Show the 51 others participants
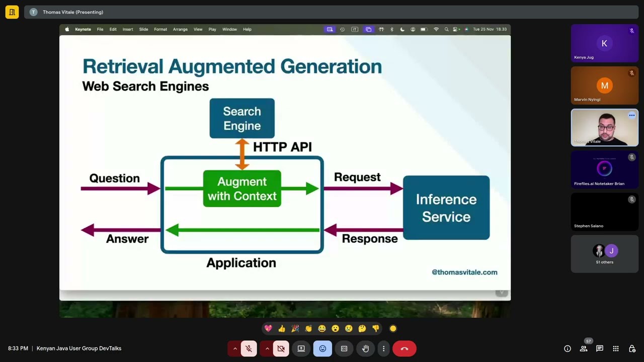The image size is (644, 362). [604, 254]
